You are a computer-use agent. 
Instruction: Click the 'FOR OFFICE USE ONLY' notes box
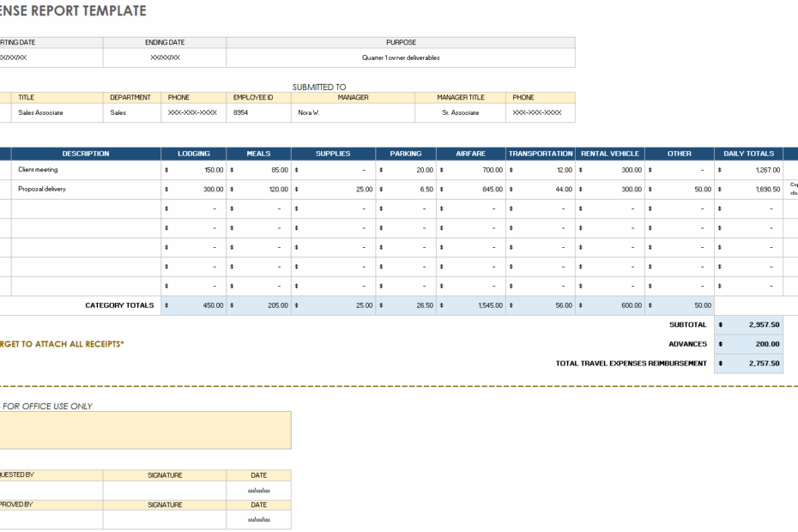[146, 429]
